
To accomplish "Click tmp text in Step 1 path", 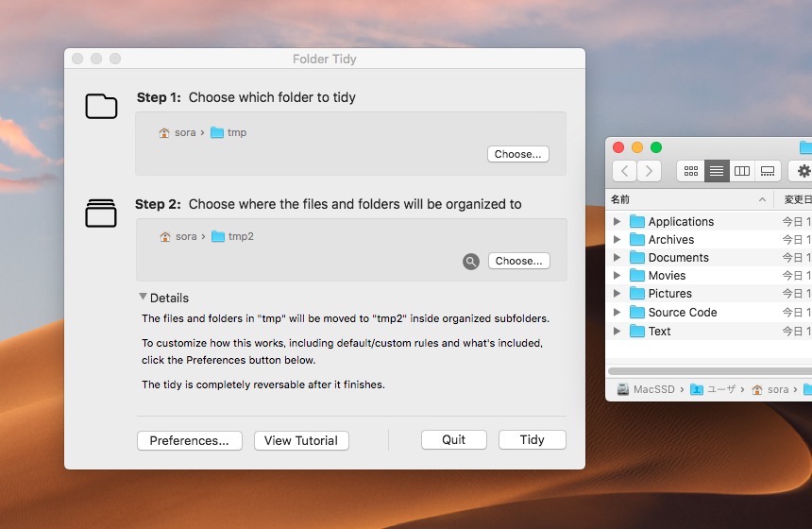I will click(x=237, y=132).
